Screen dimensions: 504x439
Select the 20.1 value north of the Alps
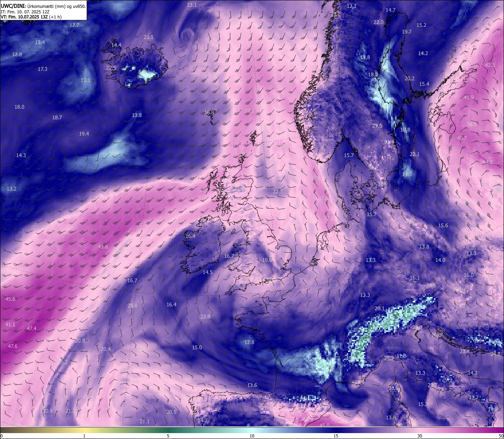click(x=380, y=308)
